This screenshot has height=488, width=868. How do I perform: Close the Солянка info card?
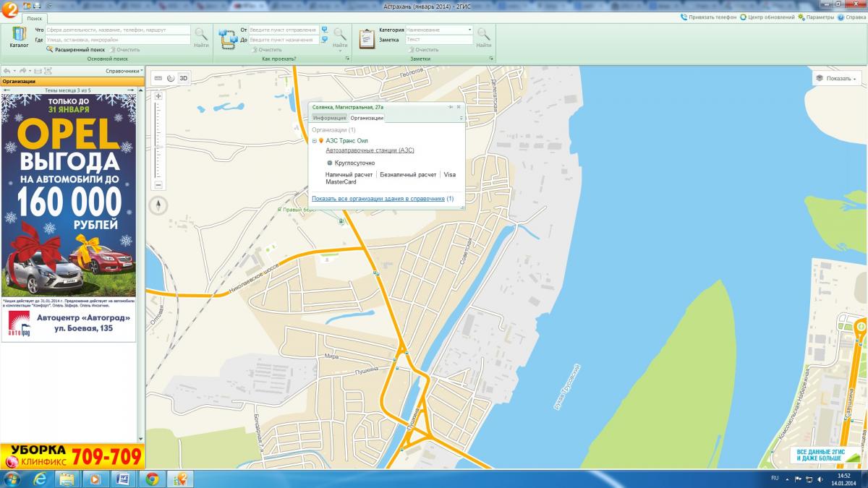tap(459, 106)
